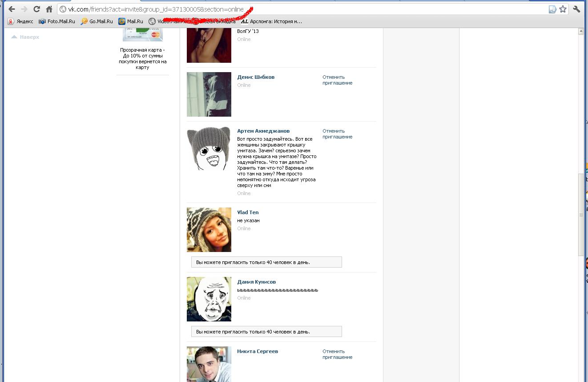This screenshot has height=382, width=588.
Task: Open Денис Шибков profile name
Action: tap(256, 77)
